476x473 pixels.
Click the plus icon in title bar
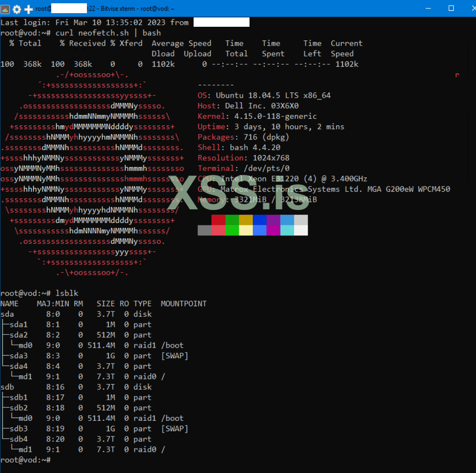click(x=29, y=9)
